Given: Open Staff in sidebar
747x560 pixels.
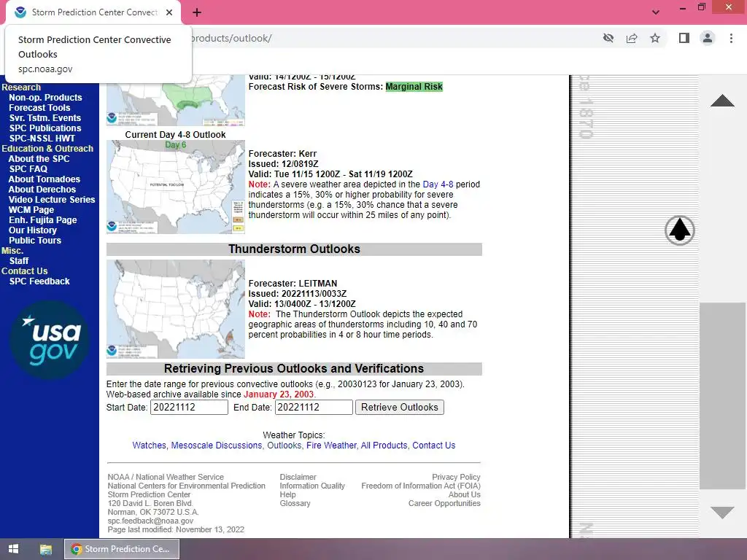Looking at the screenshot, I should pos(19,261).
